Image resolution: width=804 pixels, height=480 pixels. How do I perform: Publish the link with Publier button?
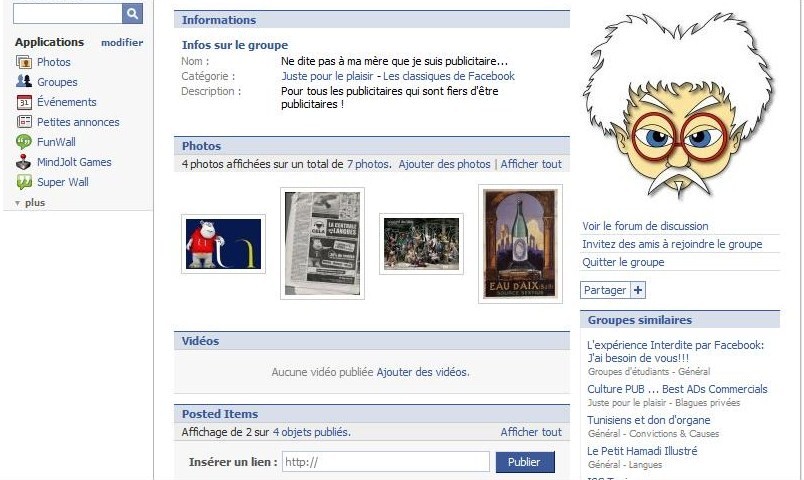click(x=525, y=462)
